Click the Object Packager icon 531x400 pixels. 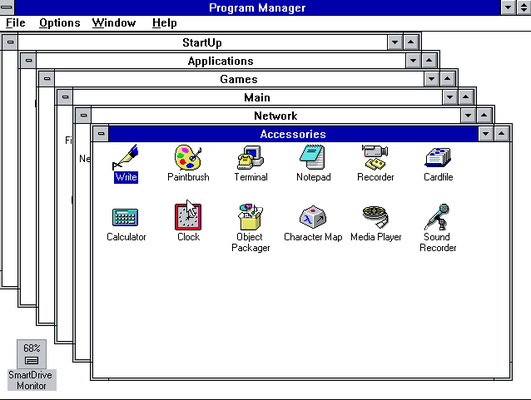point(251,217)
